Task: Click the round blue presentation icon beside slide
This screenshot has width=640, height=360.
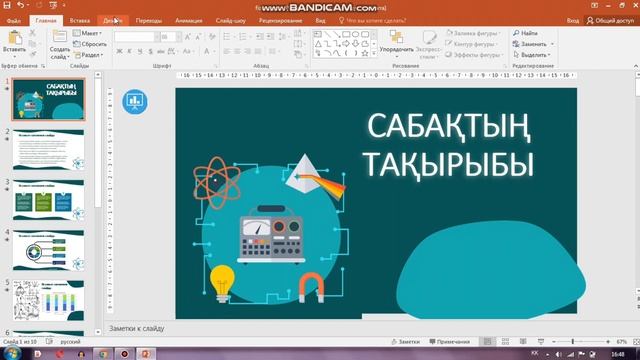Action: [135, 102]
